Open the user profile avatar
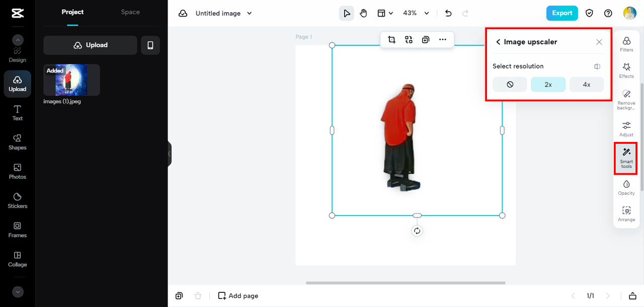The image size is (644, 307). pyautogui.click(x=630, y=14)
